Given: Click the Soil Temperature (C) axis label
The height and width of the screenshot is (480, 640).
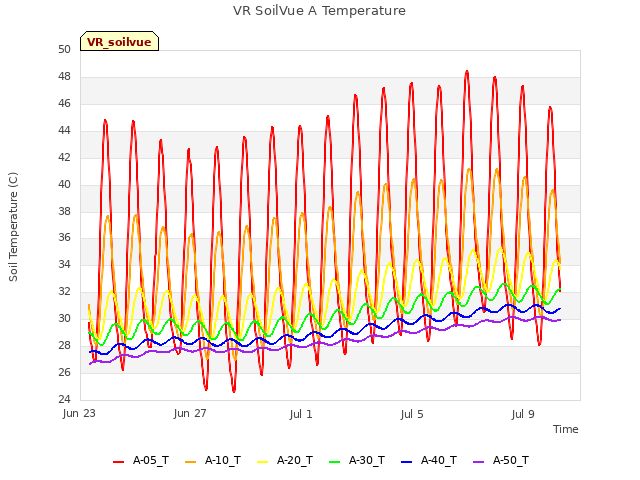Looking at the screenshot, I should 13,227.
